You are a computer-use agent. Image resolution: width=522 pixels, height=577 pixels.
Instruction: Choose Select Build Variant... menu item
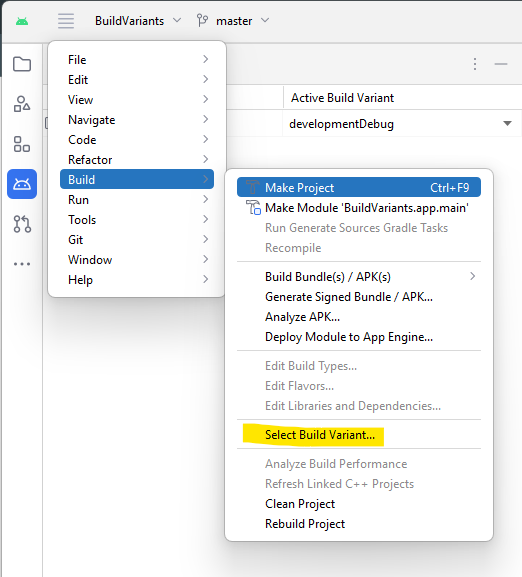click(x=359, y=435)
